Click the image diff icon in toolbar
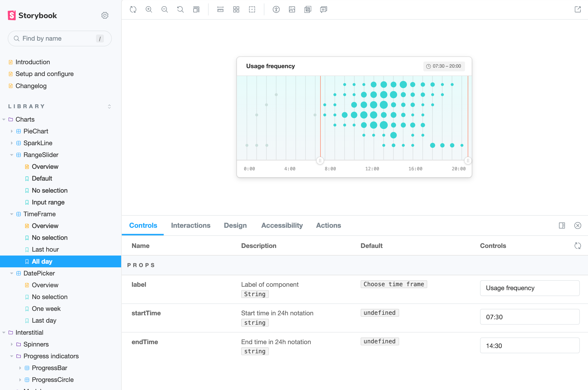 point(308,10)
